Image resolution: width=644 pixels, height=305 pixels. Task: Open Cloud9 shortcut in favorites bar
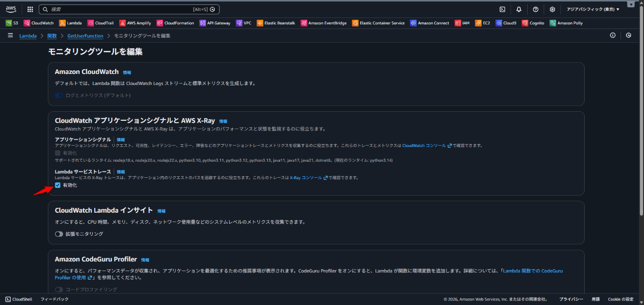point(506,23)
